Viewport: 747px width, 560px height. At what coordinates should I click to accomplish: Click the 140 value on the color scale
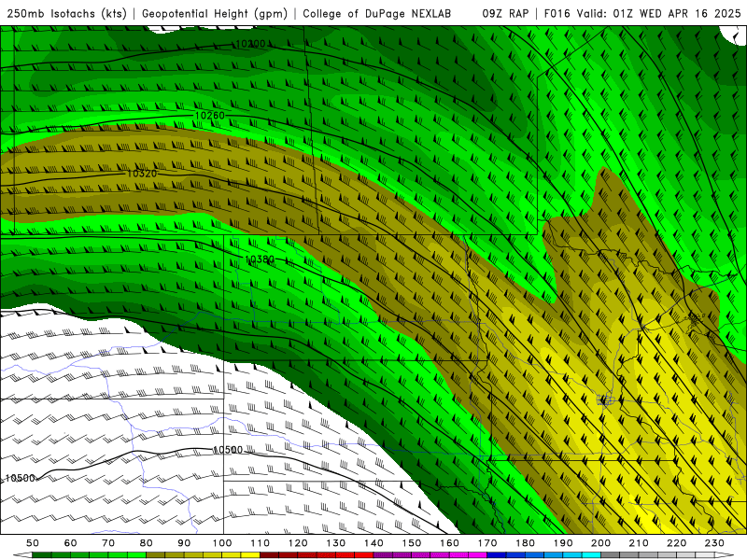373,543
